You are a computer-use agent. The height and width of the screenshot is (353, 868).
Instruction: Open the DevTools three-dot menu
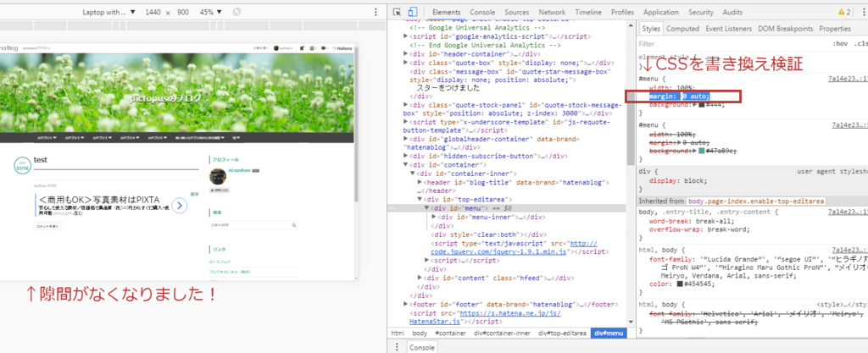tap(864, 12)
